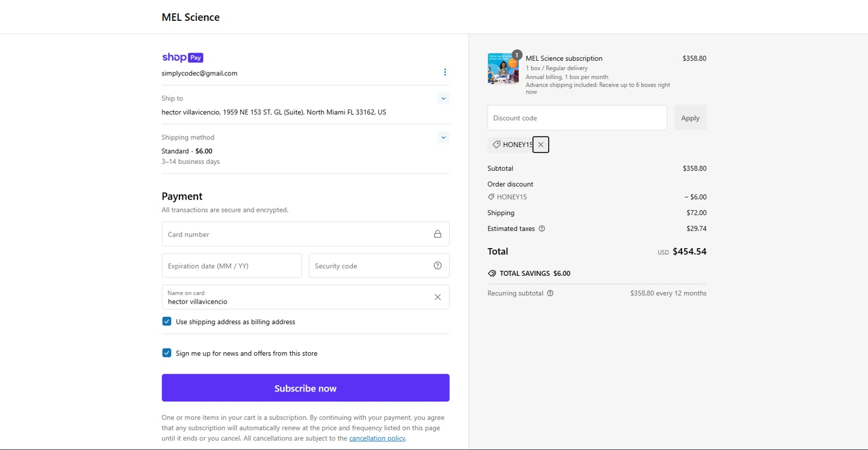Viewport: 868px width, 450px height.
Task: Clear the Name on card field
Action: 437,297
